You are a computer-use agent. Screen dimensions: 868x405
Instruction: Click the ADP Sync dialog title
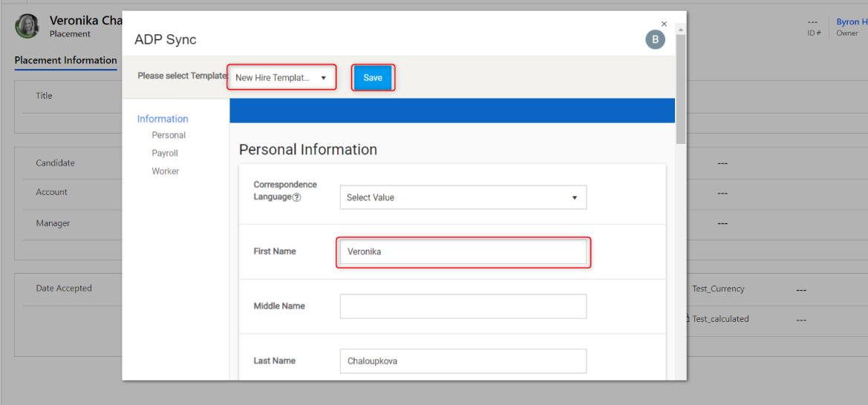click(166, 40)
